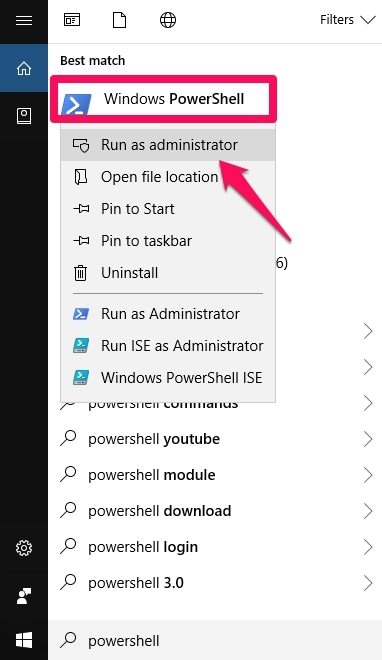Open Notebook icon in the sidebar

24,116
